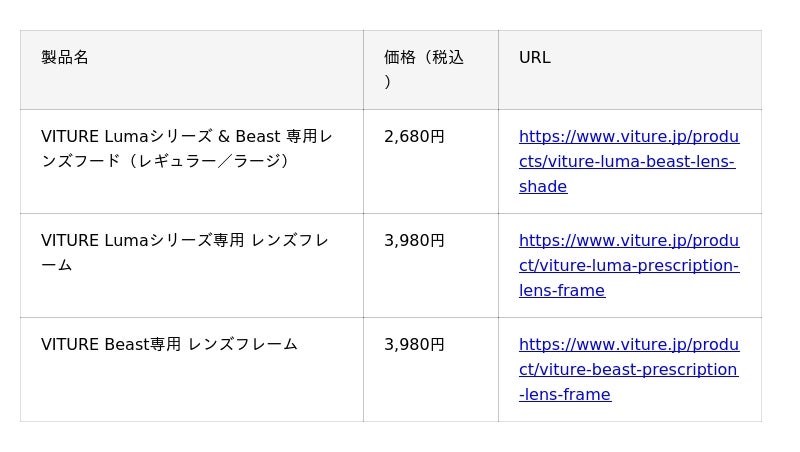Open the viture-beast-prescription-lens-frame link
800x452 pixels.
[628, 345]
